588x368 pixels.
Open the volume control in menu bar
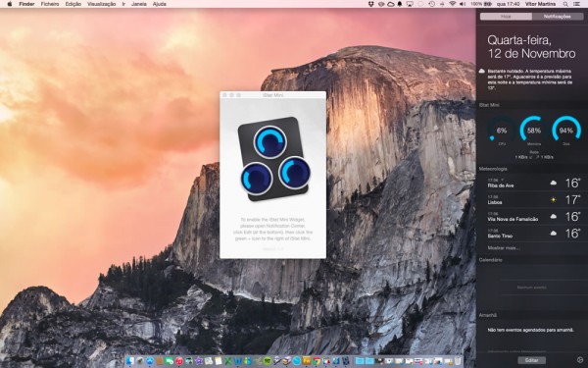pos(463,4)
